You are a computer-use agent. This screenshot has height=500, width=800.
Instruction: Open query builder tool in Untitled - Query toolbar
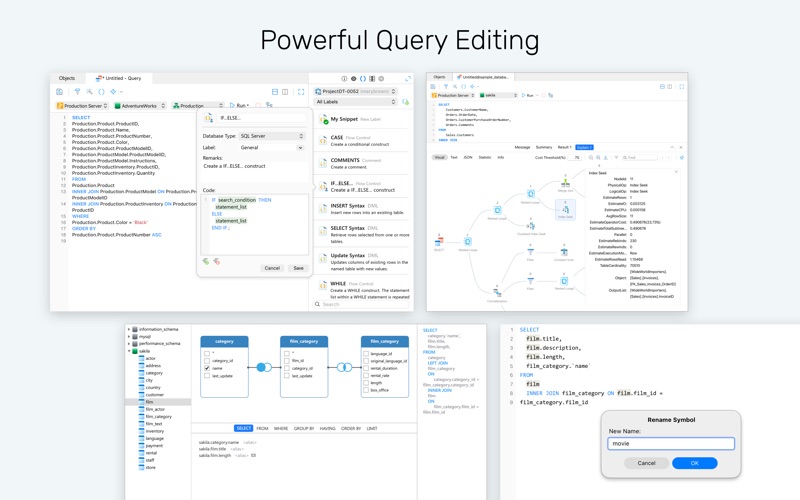click(78, 92)
